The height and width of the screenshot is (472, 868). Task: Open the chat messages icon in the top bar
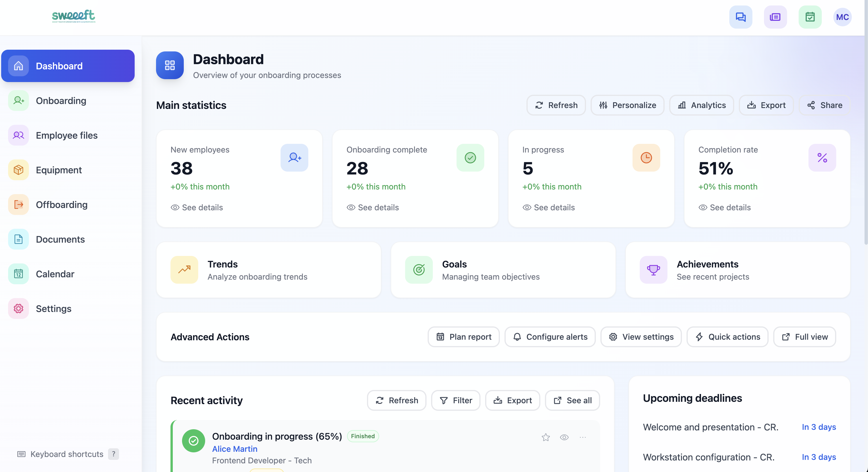tap(740, 17)
